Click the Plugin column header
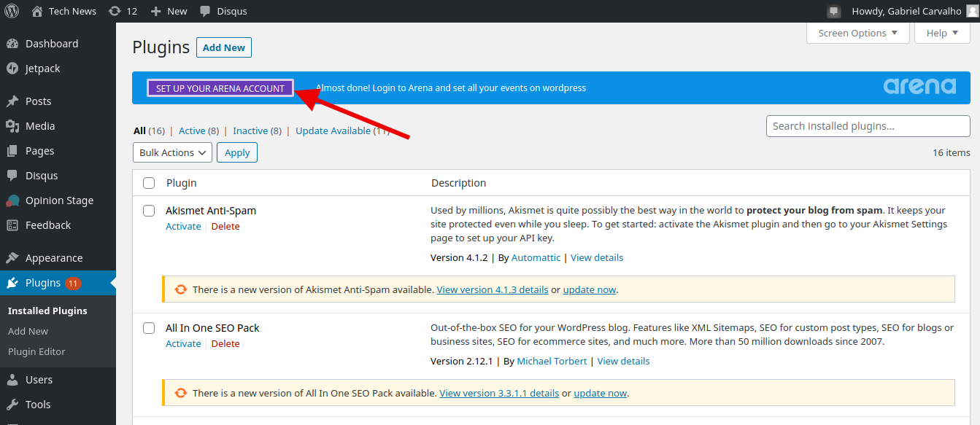Viewport: 980px width, 425px height. coord(182,183)
